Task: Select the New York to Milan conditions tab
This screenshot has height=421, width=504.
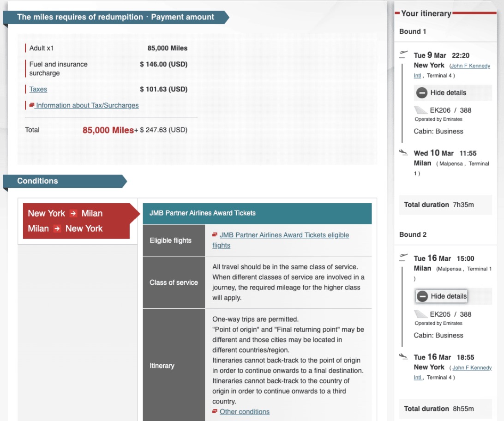Action: 65,213
